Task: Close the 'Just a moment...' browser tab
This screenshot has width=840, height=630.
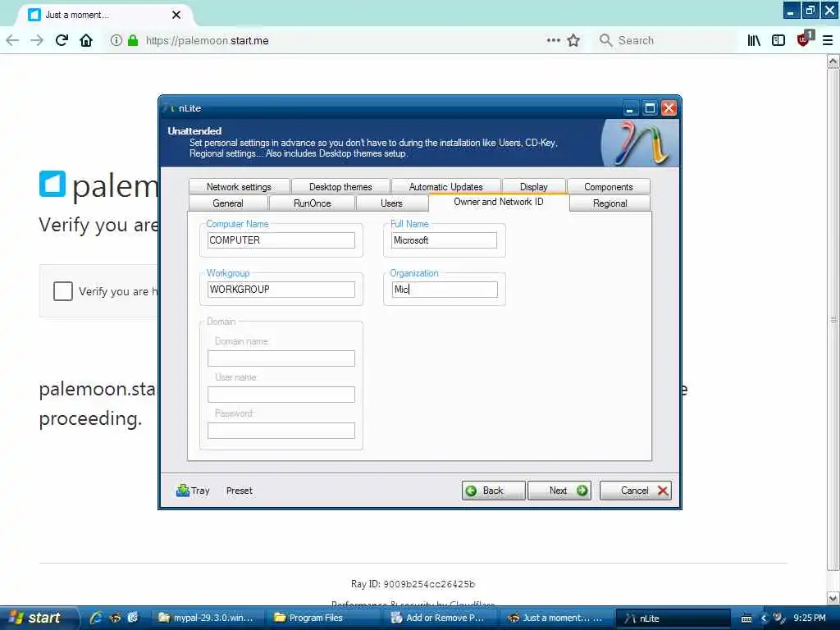Action: pos(176,15)
